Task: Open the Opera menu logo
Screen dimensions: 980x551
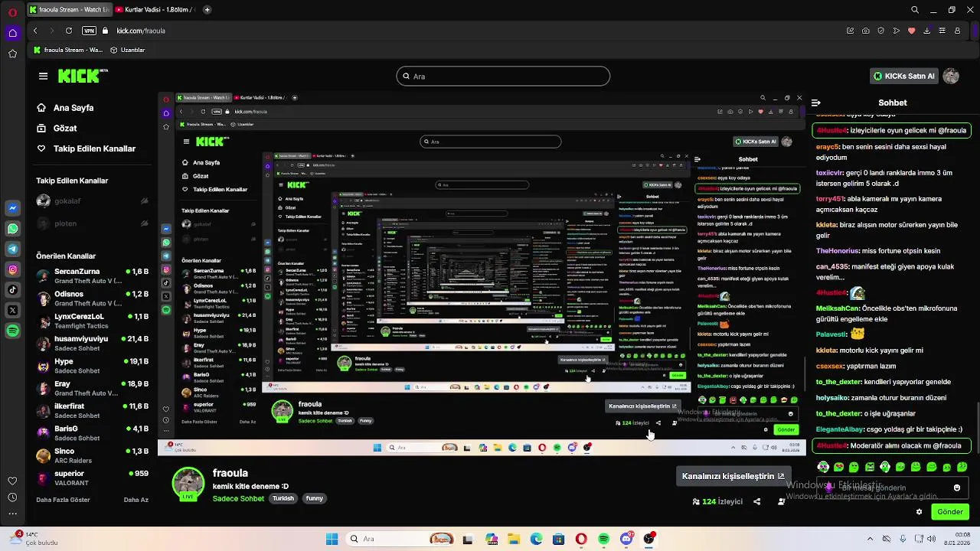Action: coord(12,11)
